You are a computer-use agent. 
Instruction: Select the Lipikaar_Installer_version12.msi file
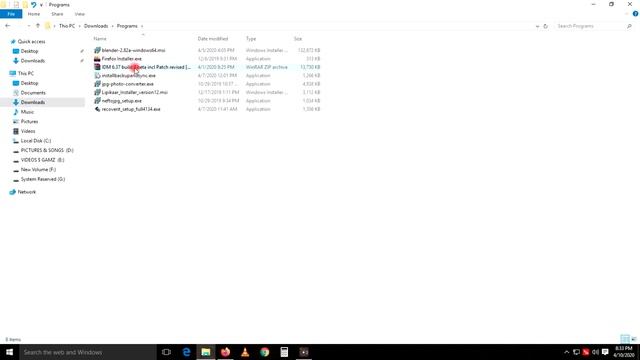pos(135,92)
